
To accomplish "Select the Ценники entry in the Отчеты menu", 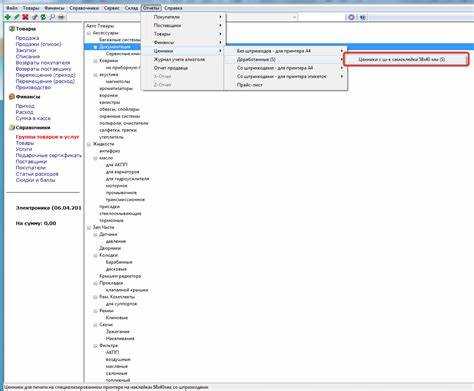I will coord(183,51).
